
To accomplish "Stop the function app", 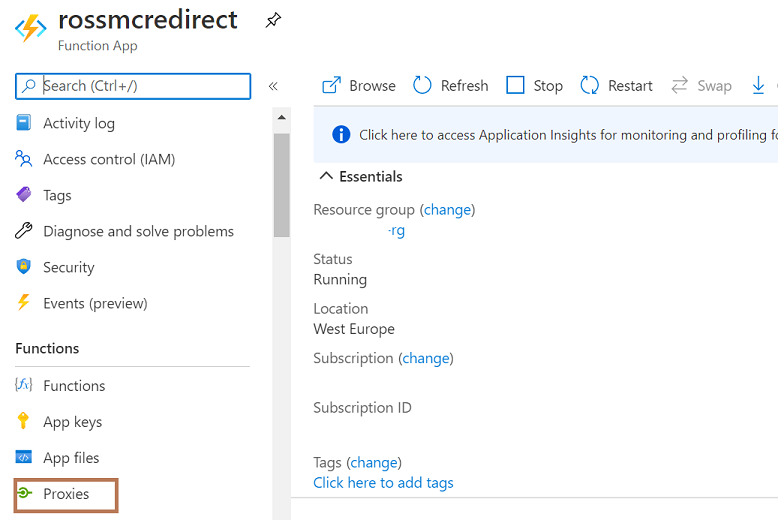I will 534,85.
